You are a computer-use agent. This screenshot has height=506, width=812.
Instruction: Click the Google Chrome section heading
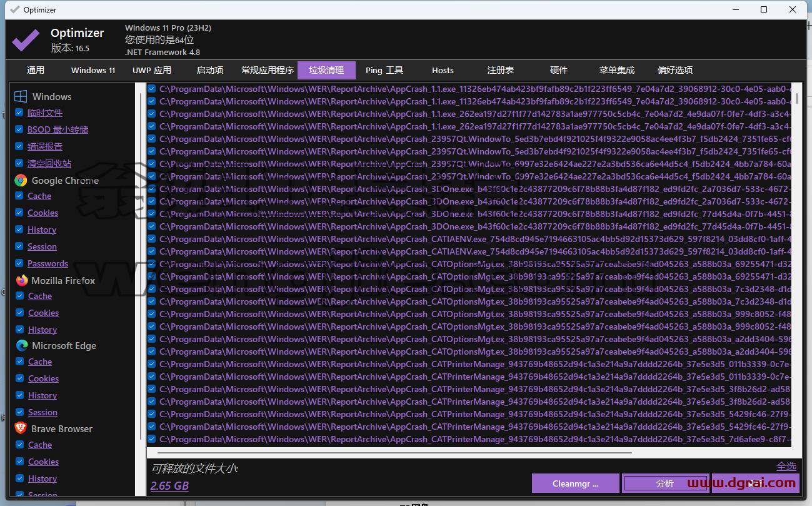[65, 180]
